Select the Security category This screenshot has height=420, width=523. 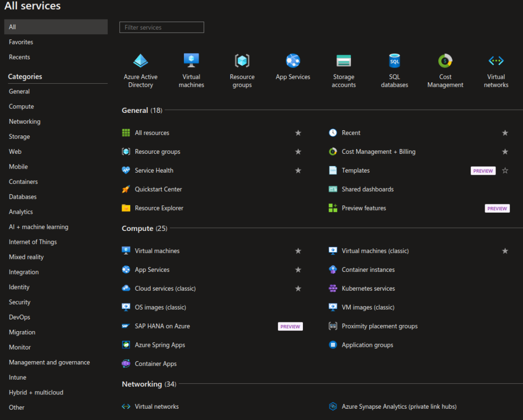coord(20,302)
